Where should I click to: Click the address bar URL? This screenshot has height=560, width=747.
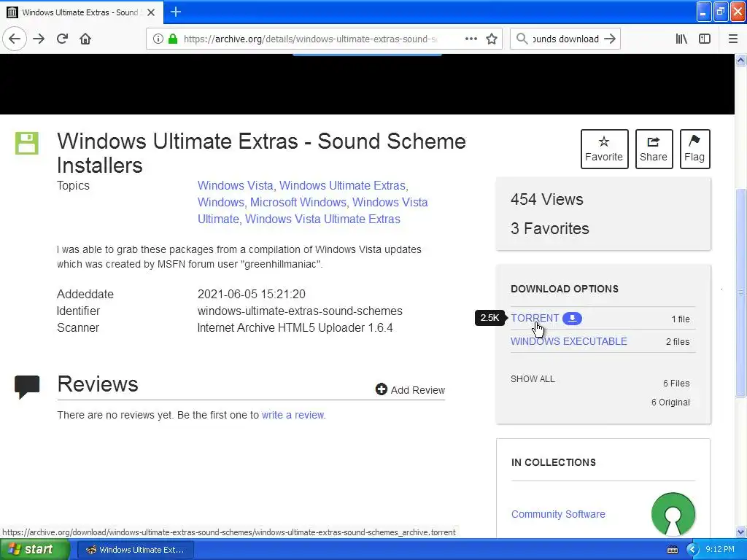(x=311, y=39)
